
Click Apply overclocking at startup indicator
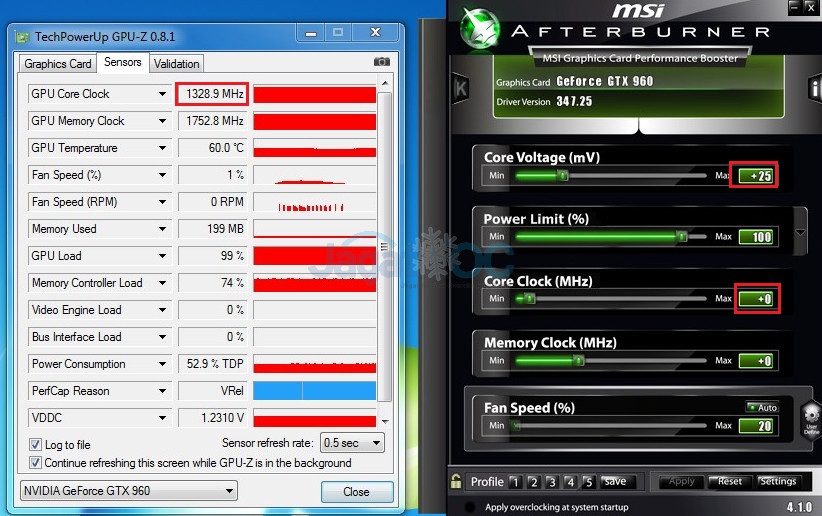pos(470,507)
